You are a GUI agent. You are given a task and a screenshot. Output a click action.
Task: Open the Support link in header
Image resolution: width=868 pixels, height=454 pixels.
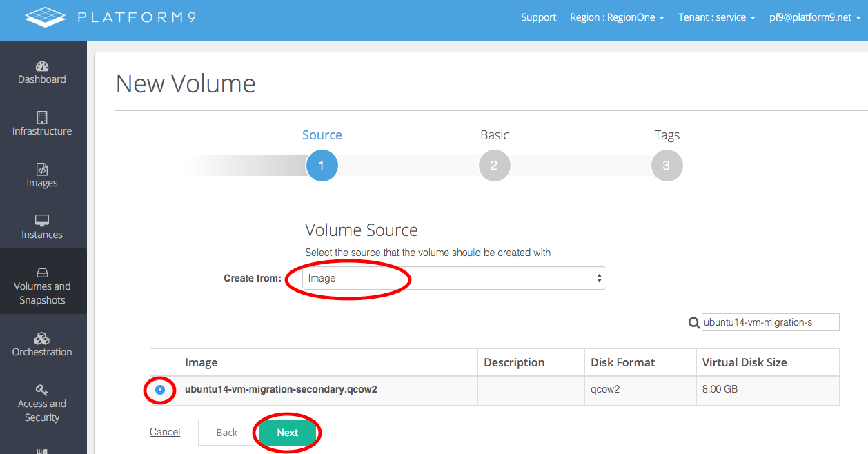click(538, 17)
